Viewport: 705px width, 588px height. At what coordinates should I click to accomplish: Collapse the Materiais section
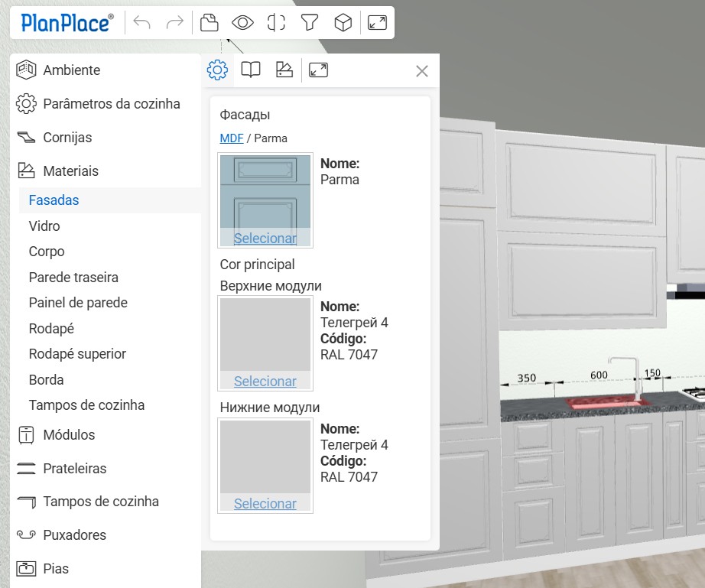pos(70,171)
